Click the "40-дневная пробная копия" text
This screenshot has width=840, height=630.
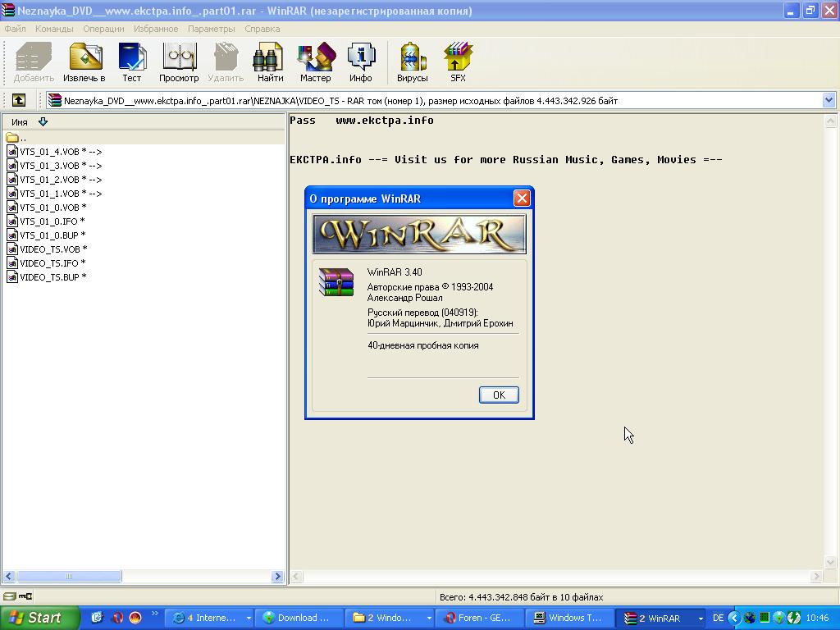tap(423, 345)
